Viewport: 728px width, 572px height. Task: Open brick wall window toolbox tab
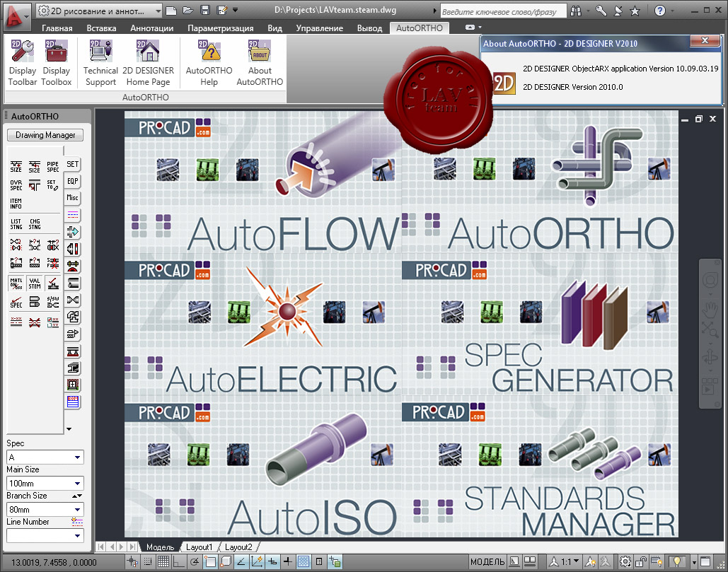tap(73, 385)
